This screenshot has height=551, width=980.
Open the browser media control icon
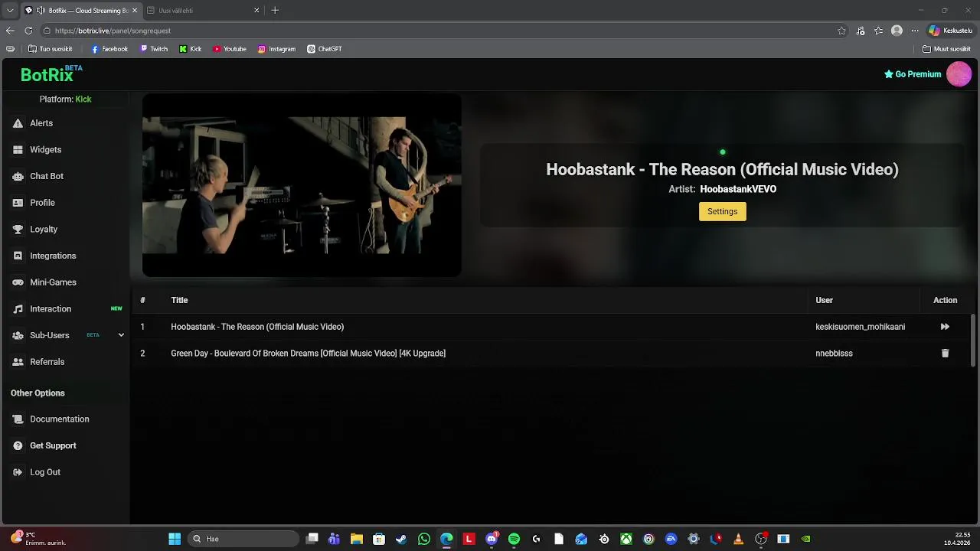pyautogui.click(x=861, y=31)
